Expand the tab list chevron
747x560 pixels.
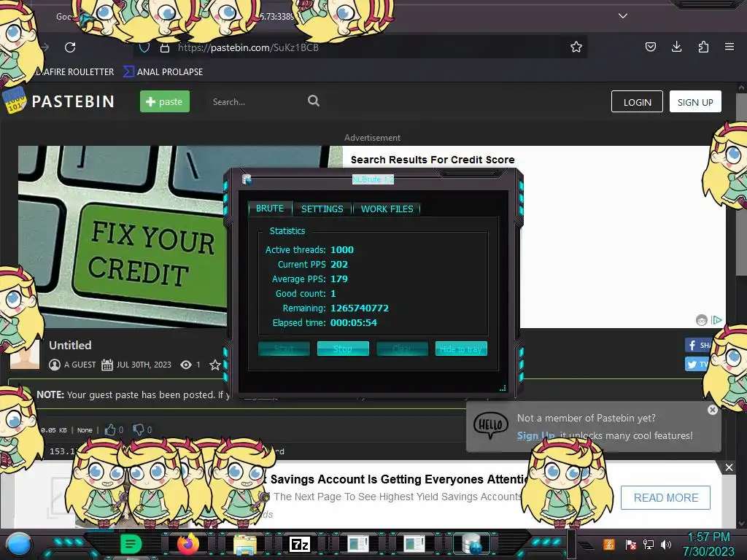623,16
